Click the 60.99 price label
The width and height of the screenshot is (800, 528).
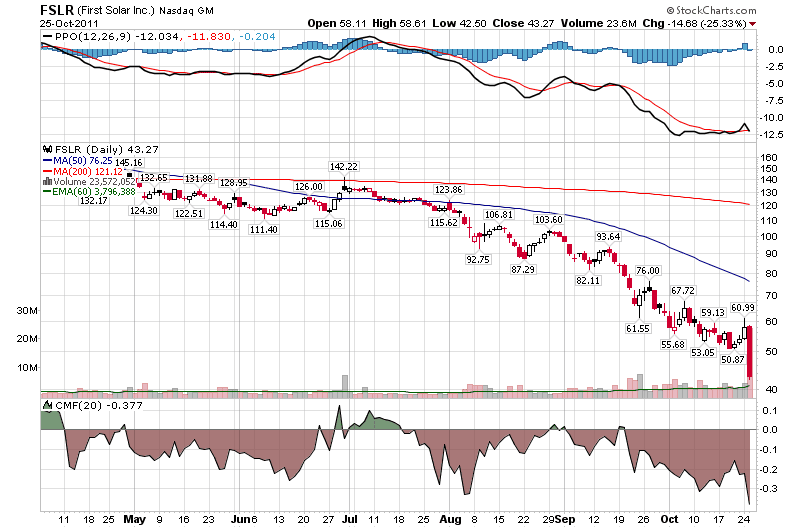coord(742,308)
